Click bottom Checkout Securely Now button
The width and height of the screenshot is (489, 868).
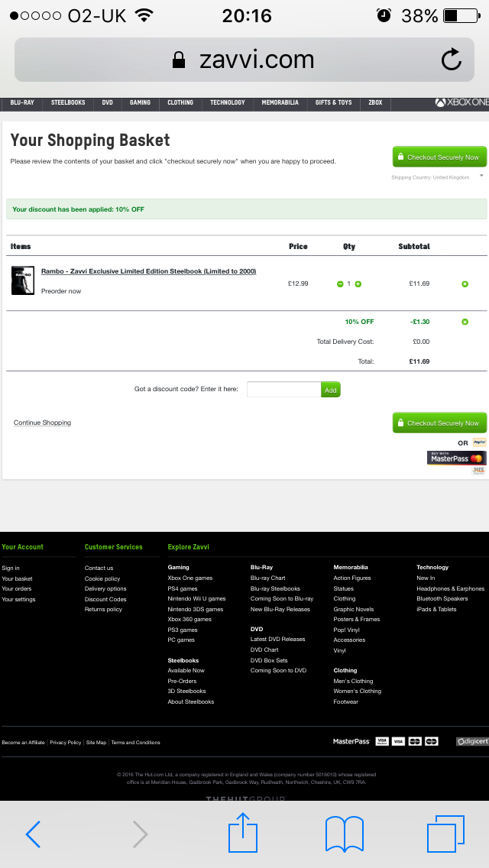439,423
